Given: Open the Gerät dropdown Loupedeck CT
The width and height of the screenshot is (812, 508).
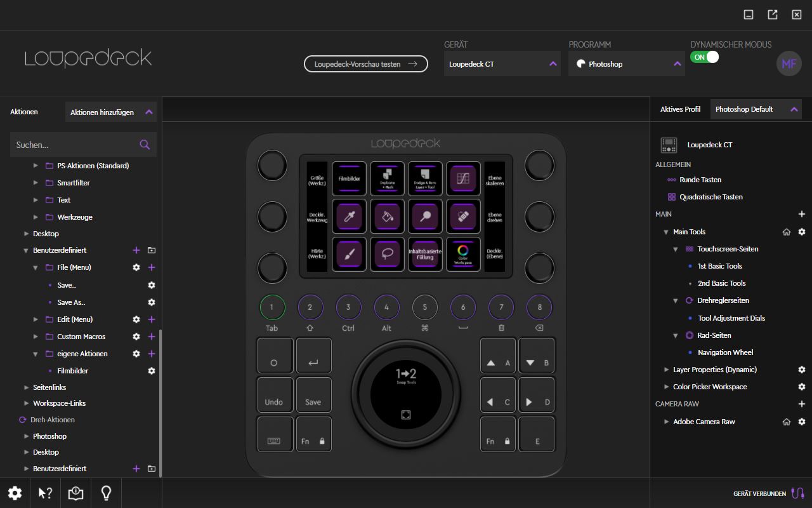Looking at the screenshot, I should [x=502, y=64].
